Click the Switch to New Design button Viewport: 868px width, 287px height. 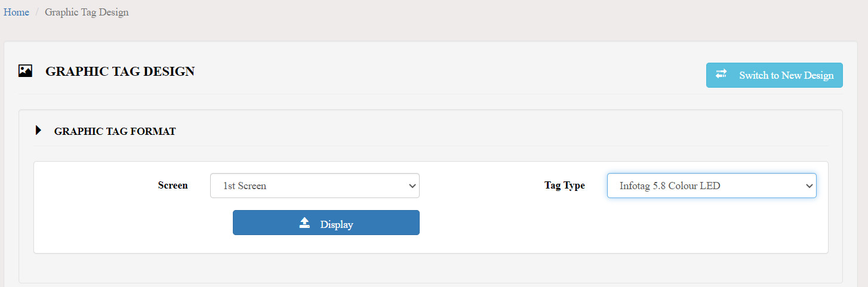[774, 75]
